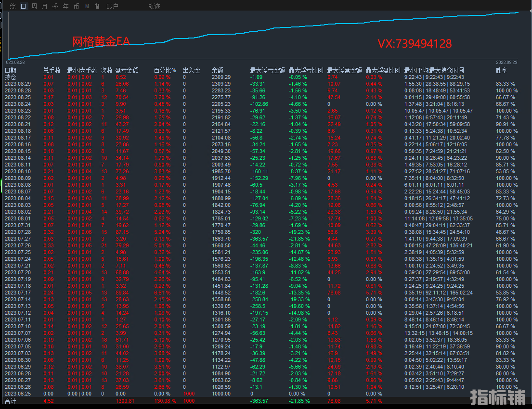This screenshot has height=409, width=532.
Task: Click balance 1000.00 in 2023.06.25 row
Action: tap(221, 394)
